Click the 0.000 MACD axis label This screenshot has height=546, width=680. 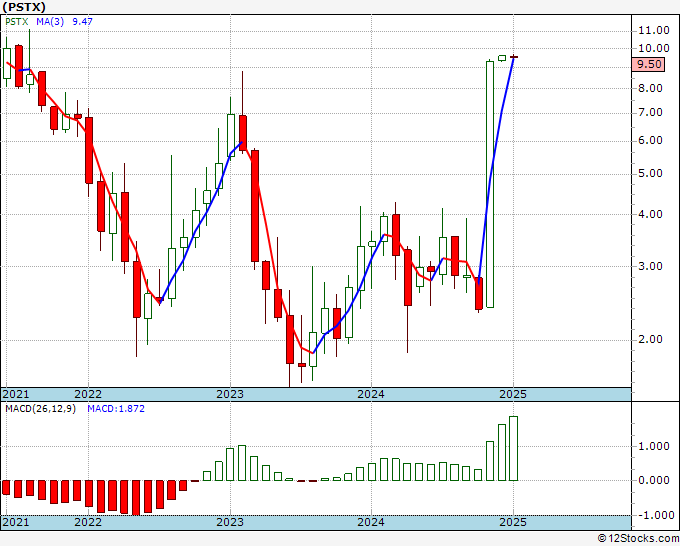tap(653, 480)
